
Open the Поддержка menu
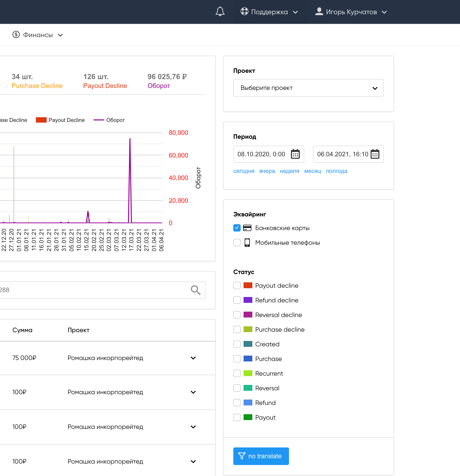click(x=269, y=12)
